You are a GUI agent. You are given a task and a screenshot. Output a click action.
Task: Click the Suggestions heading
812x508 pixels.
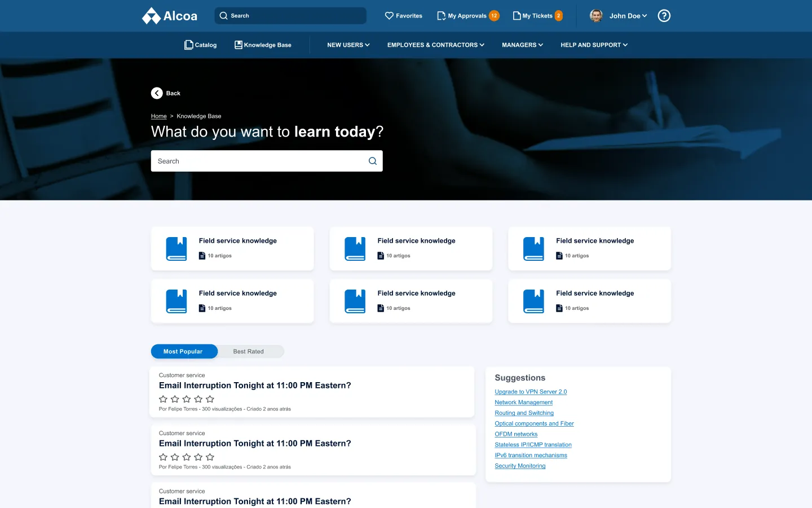pos(520,378)
